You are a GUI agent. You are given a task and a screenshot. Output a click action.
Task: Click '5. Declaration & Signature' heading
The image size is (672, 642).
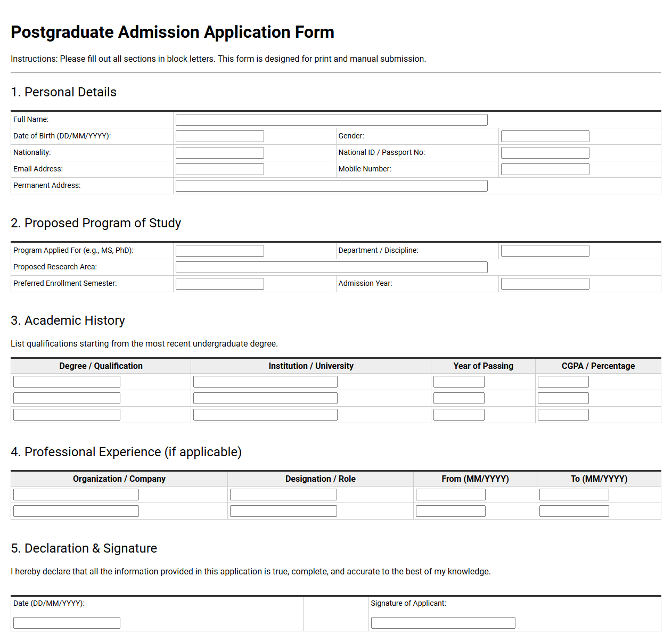[84, 548]
